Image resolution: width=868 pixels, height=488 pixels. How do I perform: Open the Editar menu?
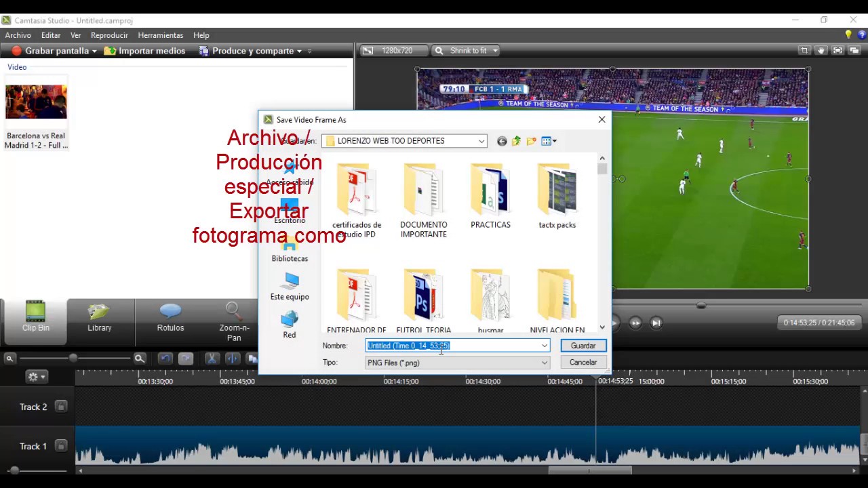(51, 35)
